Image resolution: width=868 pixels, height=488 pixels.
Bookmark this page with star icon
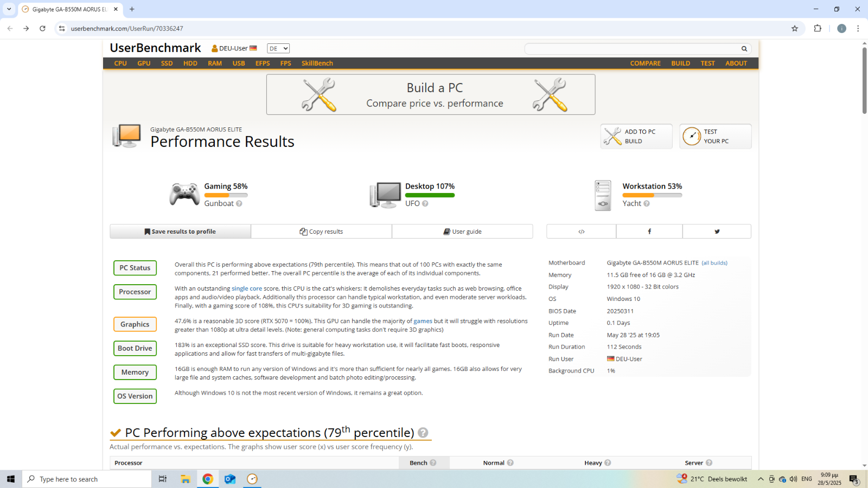click(x=795, y=29)
